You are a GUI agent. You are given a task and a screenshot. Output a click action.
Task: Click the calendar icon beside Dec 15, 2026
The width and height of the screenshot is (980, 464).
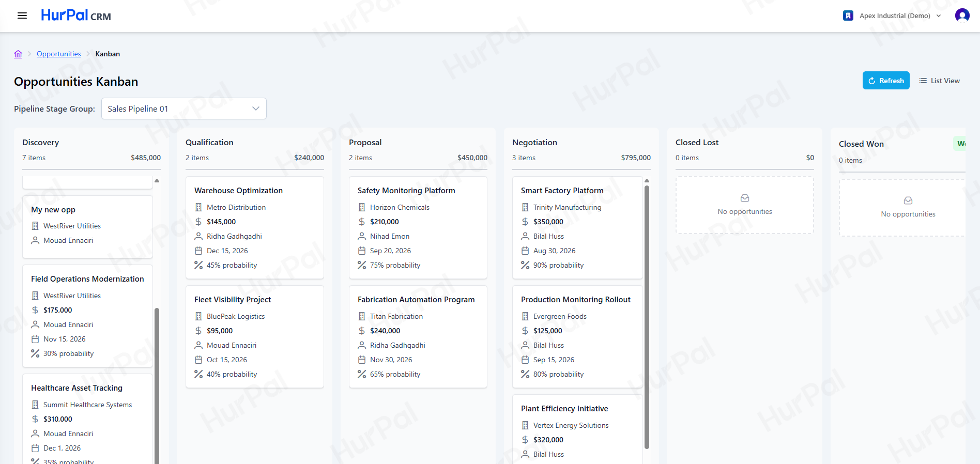pos(198,251)
